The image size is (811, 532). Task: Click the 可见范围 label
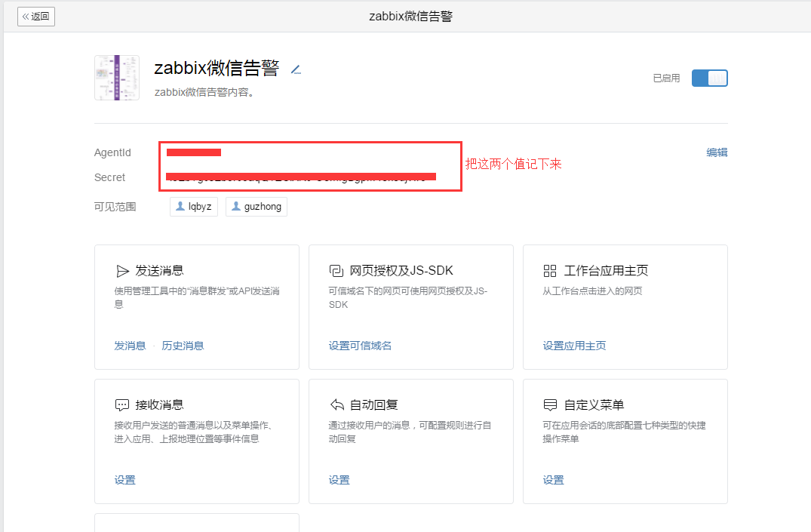(x=115, y=207)
